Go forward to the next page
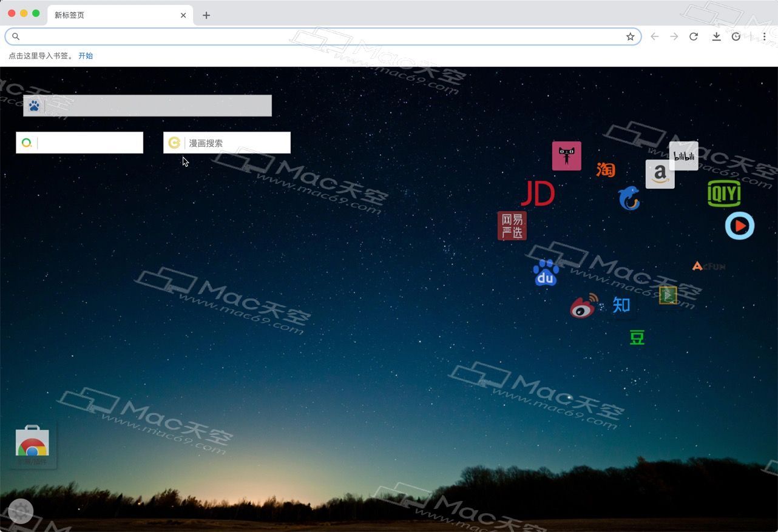Viewport: 778px width, 532px height. [x=674, y=36]
